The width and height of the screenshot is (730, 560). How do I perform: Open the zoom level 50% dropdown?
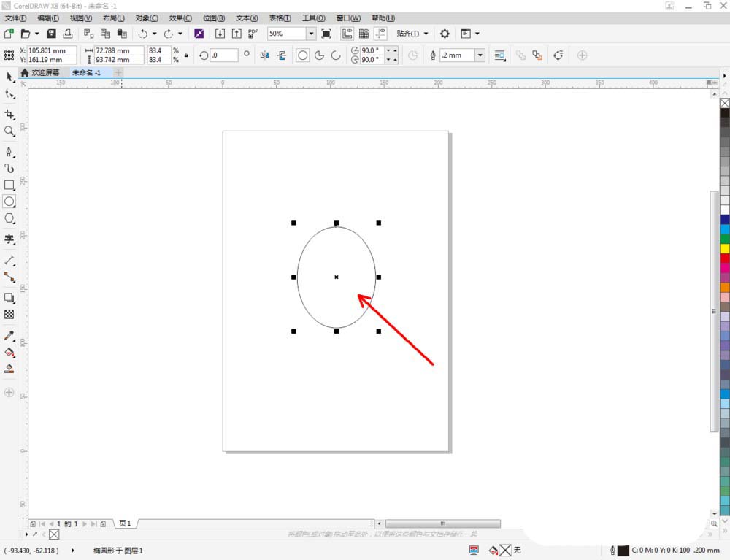click(x=311, y=34)
